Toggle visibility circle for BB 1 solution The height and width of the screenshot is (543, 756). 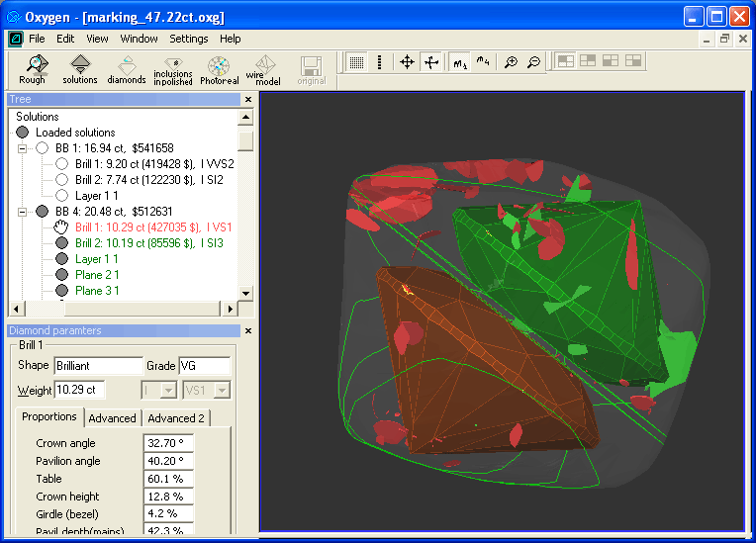[42, 148]
